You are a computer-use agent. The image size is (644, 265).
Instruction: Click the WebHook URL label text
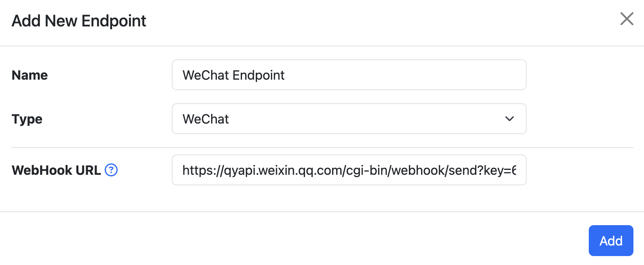pyautogui.click(x=56, y=170)
